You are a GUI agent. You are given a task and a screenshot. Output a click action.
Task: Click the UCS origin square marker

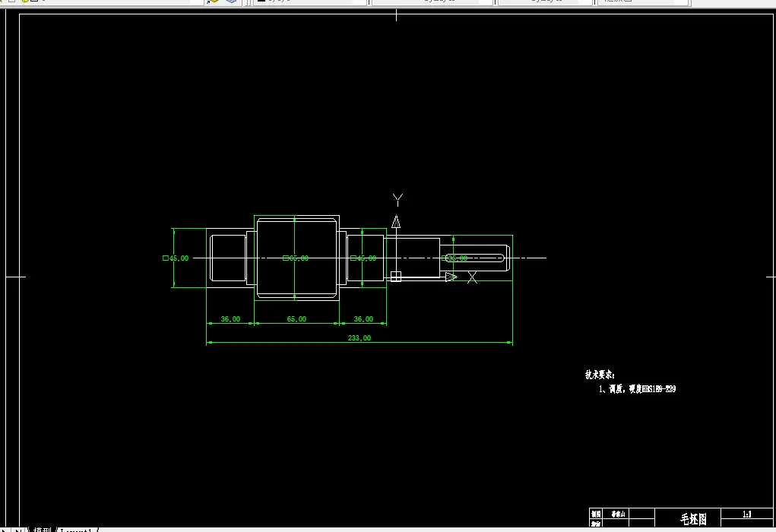[396, 277]
